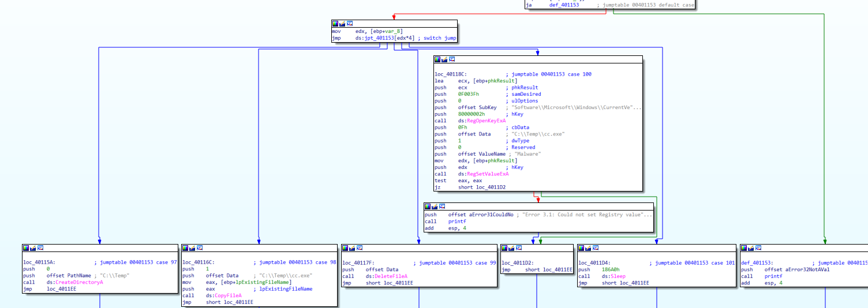Click the offset ValueName operand
The height and width of the screenshot is (308, 868).
(481, 154)
